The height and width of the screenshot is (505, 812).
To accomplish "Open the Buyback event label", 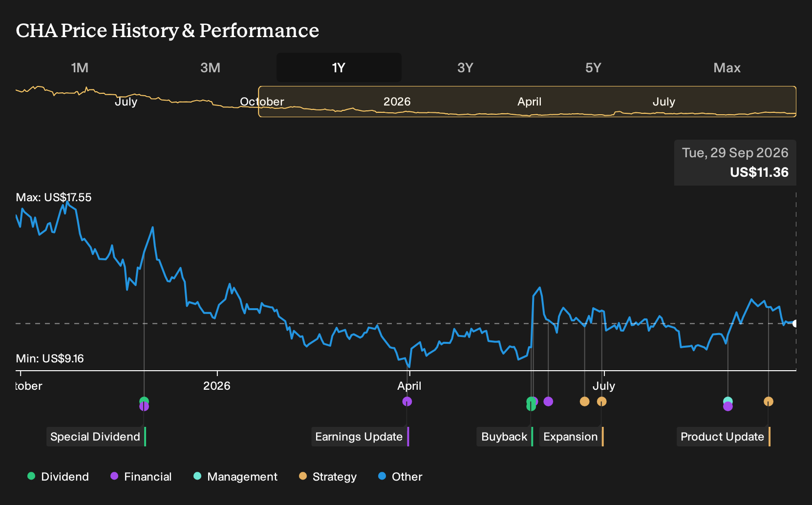I will (x=505, y=437).
